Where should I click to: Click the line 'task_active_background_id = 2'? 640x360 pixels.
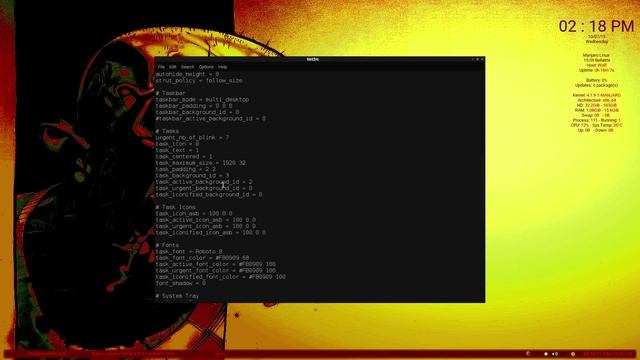[x=204, y=182]
